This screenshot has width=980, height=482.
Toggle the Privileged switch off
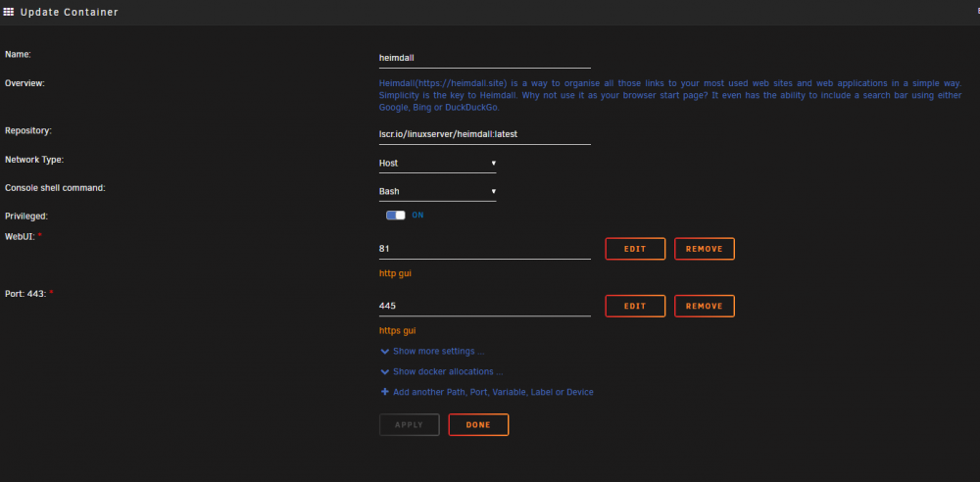coord(396,216)
